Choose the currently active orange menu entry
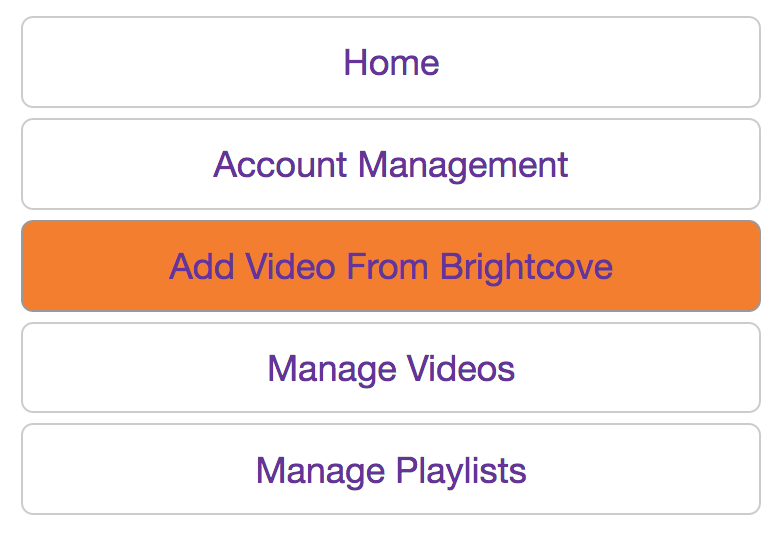The width and height of the screenshot is (776, 536). 391,267
